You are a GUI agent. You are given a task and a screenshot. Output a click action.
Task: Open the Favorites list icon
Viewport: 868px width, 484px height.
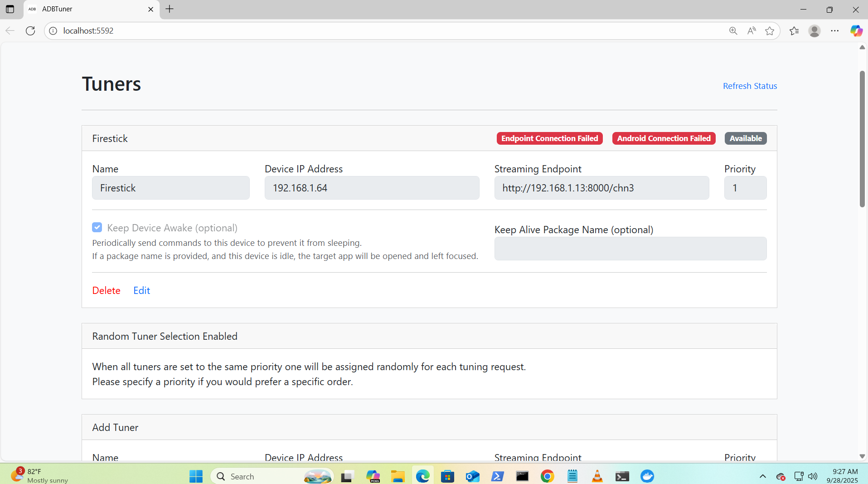pos(794,31)
